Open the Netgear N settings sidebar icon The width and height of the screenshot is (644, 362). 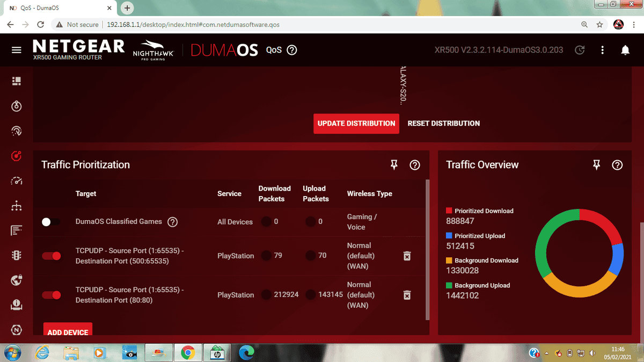point(17,330)
